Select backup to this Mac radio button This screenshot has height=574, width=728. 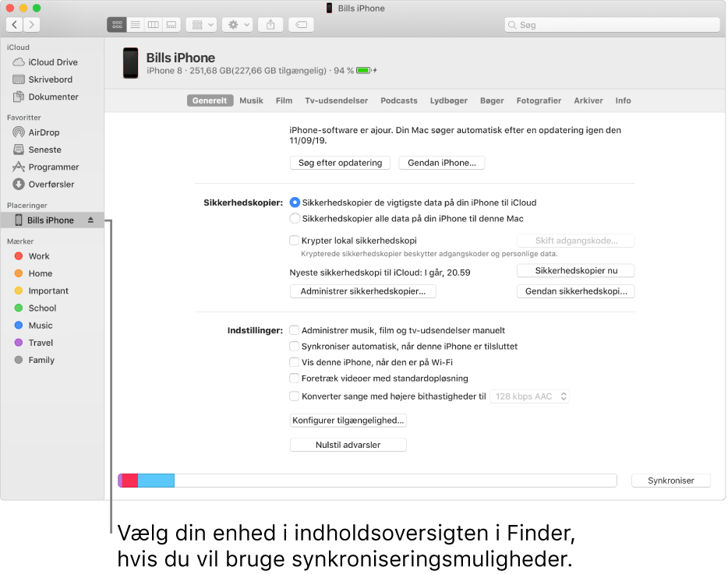(295, 219)
